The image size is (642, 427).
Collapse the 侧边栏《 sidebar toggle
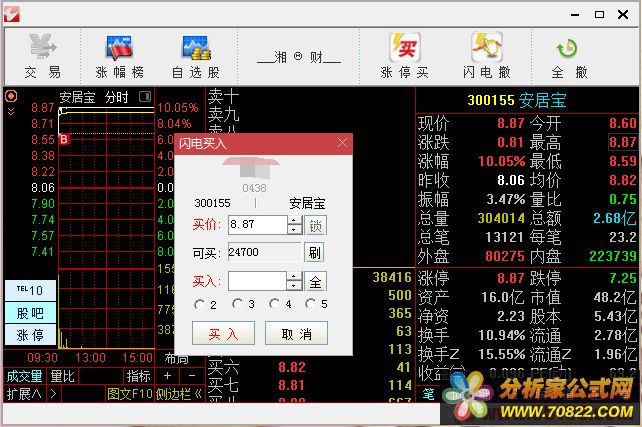point(179,394)
